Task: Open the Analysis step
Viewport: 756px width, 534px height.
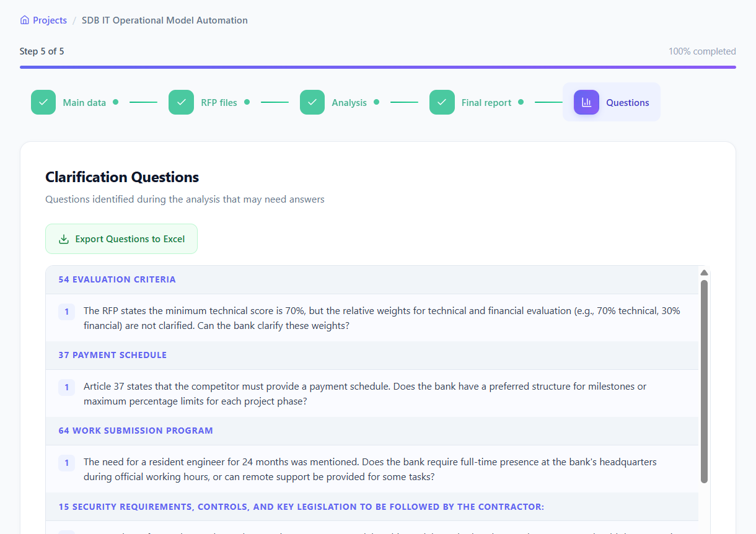Action: (x=349, y=103)
